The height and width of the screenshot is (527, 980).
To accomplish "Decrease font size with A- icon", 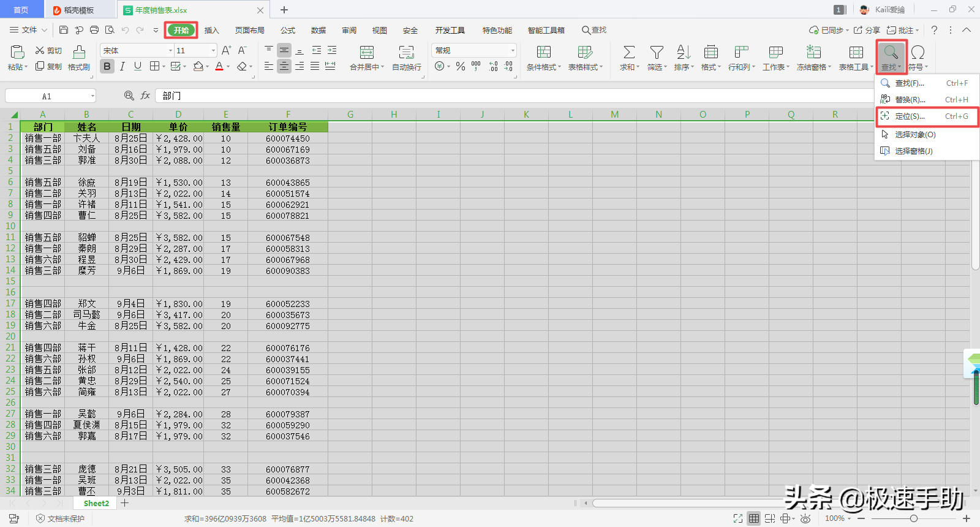I will click(x=243, y=50).
